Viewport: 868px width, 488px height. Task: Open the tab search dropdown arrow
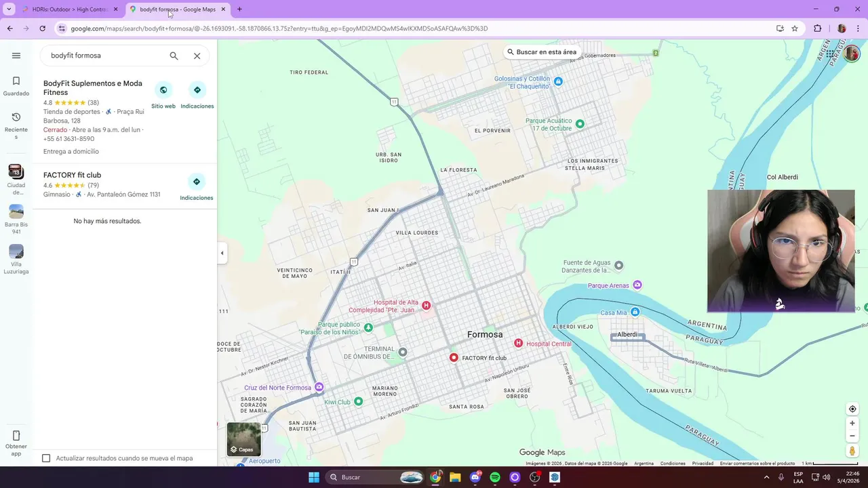pos(9,9)
